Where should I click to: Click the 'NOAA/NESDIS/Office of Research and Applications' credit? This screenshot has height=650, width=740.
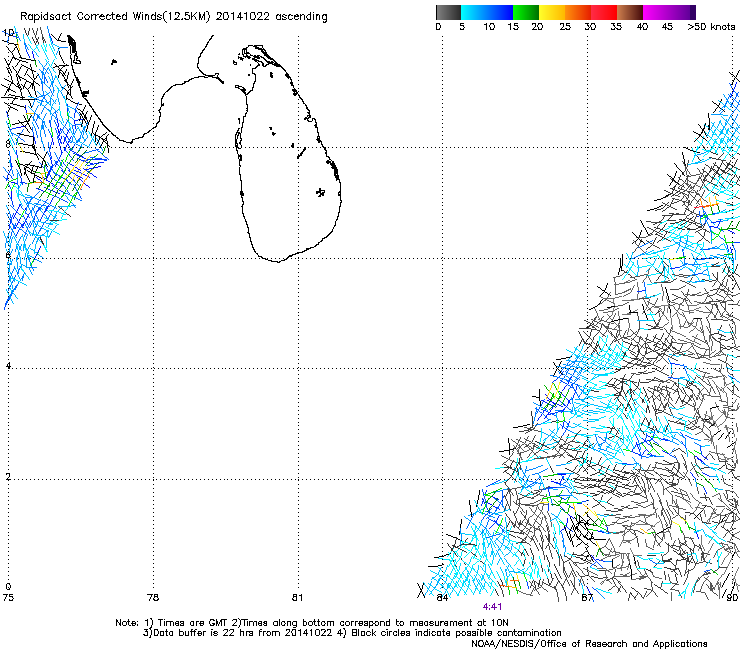point(589,644)
